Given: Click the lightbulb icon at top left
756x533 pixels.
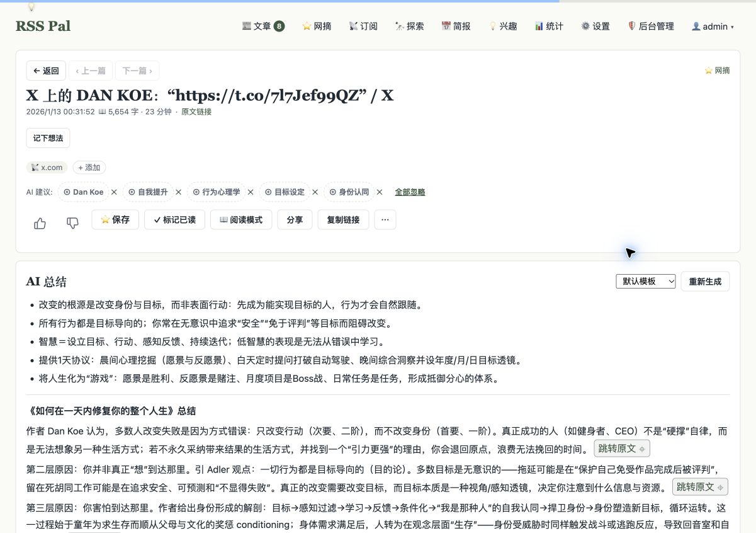Looking at the screenshot, I should [31, 7].
